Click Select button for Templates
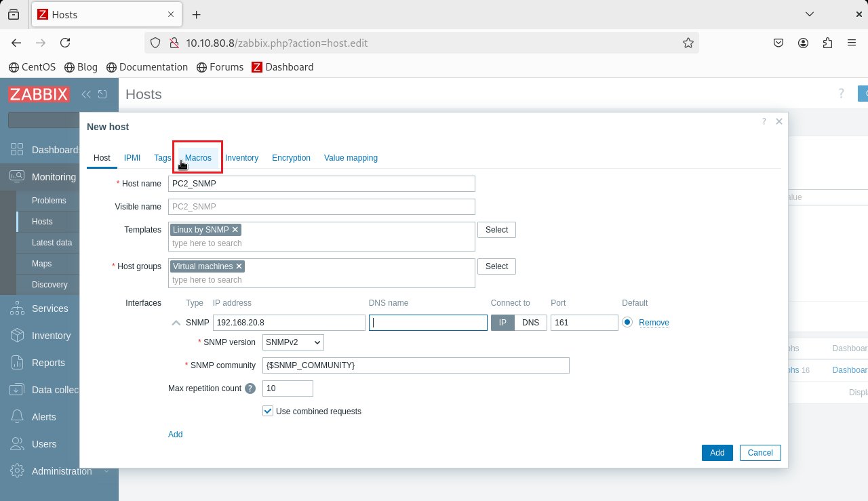The width and height of the screenshot is (868, 501). 496,230
